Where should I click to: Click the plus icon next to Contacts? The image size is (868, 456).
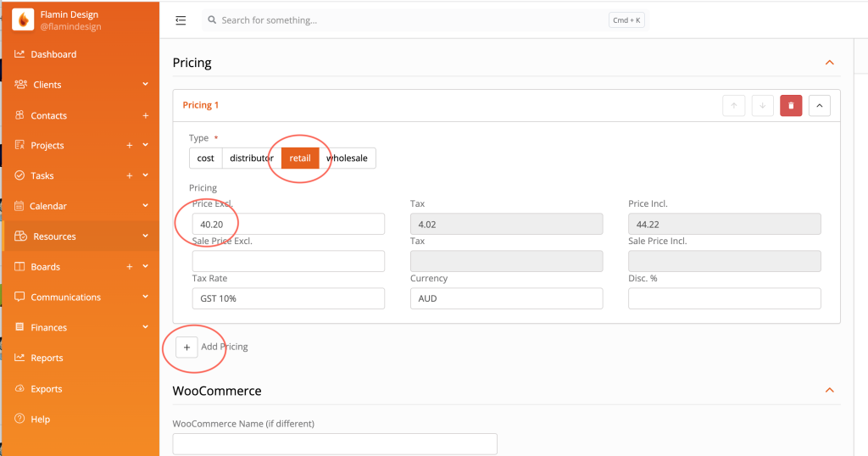click(x=145, y=115)
